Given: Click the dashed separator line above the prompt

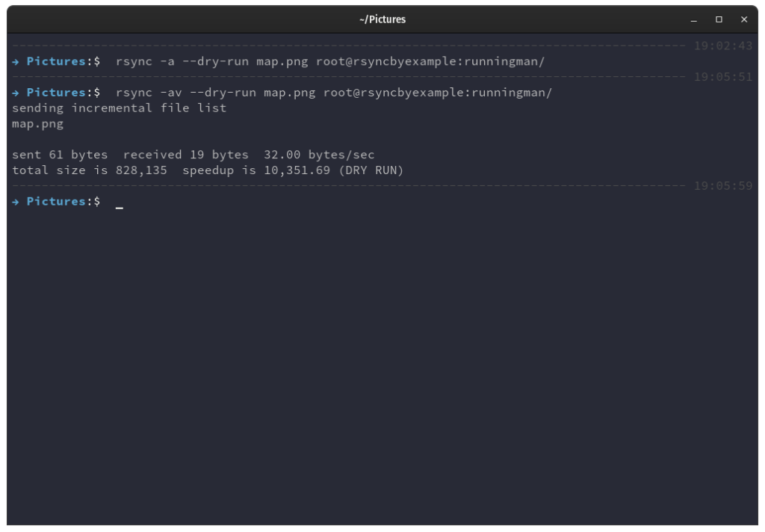Looking at the screenshot, I should click(x=336, y=185).
